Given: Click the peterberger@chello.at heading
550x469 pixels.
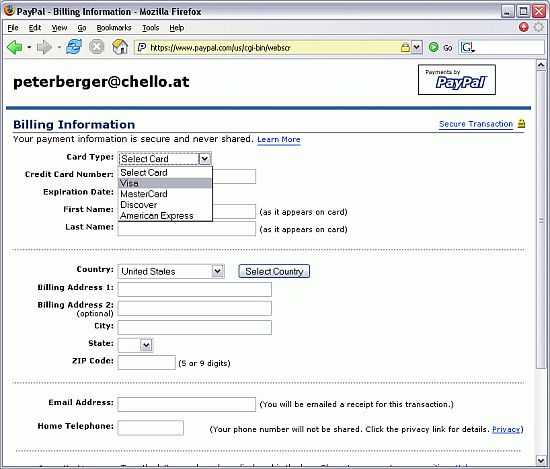Looking at the screenshot, I should [101, 82].
